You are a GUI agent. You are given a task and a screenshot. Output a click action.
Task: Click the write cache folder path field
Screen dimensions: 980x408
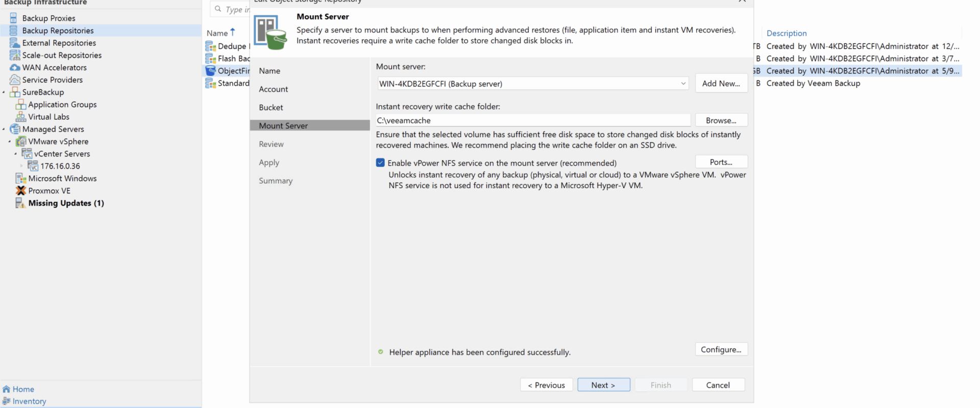tap(533, 120)
